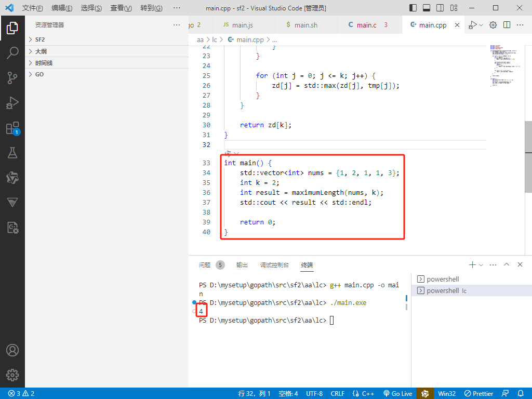Change CRLF end of line sequence
This screenshot has width=532, height=399.
338,394
